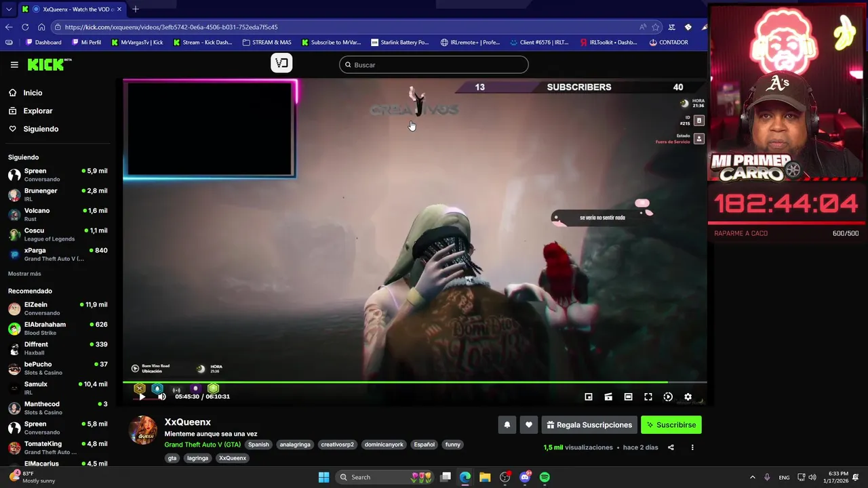Go to browser home page
This screenshot has height=488, width=868.
[41, 27]
